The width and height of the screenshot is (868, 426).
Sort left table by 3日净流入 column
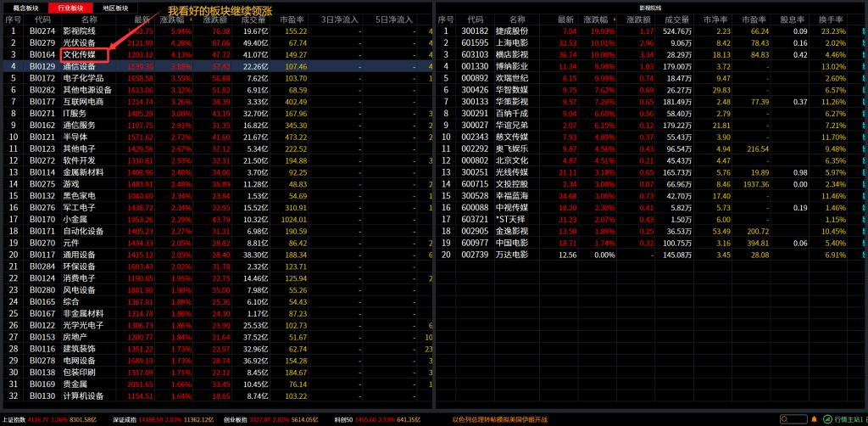[340, 19]
